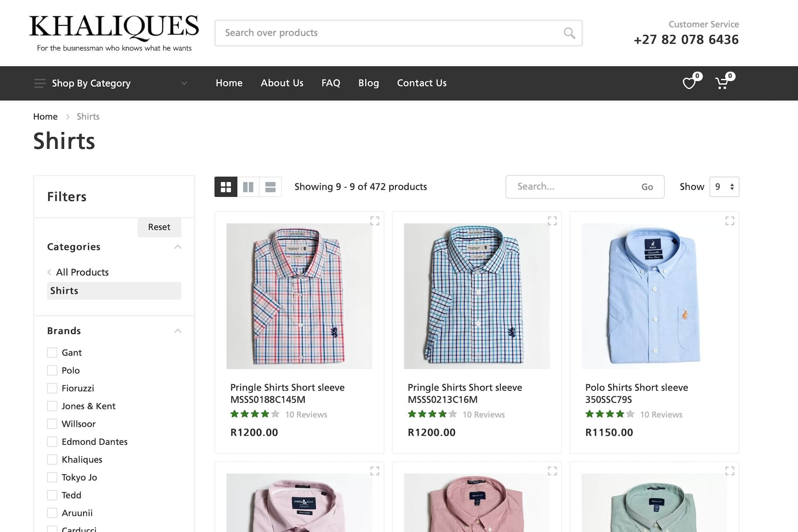Quick view Pringle shirt MSSS0188C145M expand icon

pos(374,221)
